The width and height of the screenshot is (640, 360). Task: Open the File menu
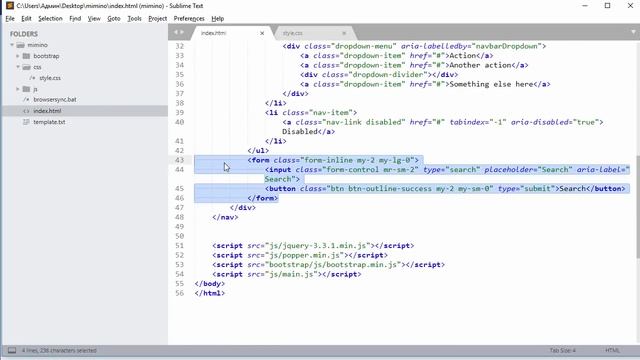coord(10,18)
